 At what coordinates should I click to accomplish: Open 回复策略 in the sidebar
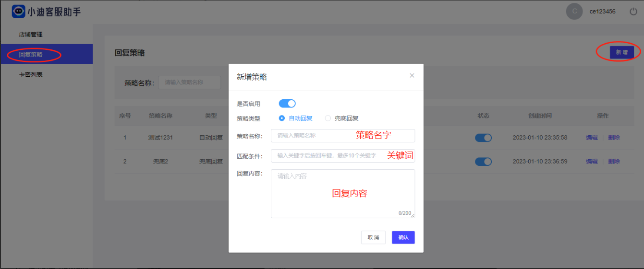click(31, 55)
